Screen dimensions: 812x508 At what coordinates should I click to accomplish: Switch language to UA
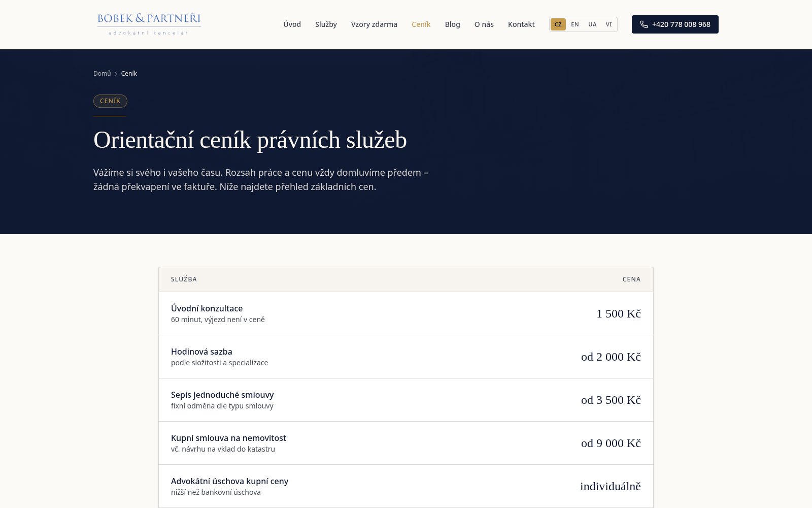pyautogui.click(x=592, y=24)
